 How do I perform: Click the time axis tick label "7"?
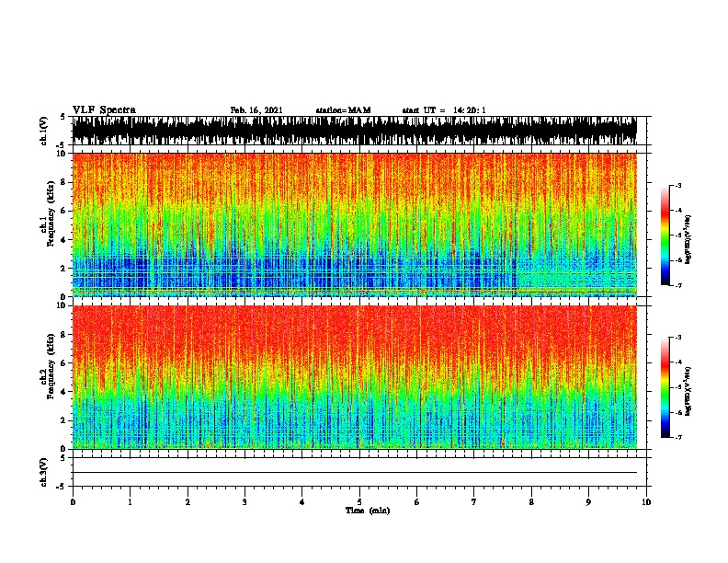474,502
